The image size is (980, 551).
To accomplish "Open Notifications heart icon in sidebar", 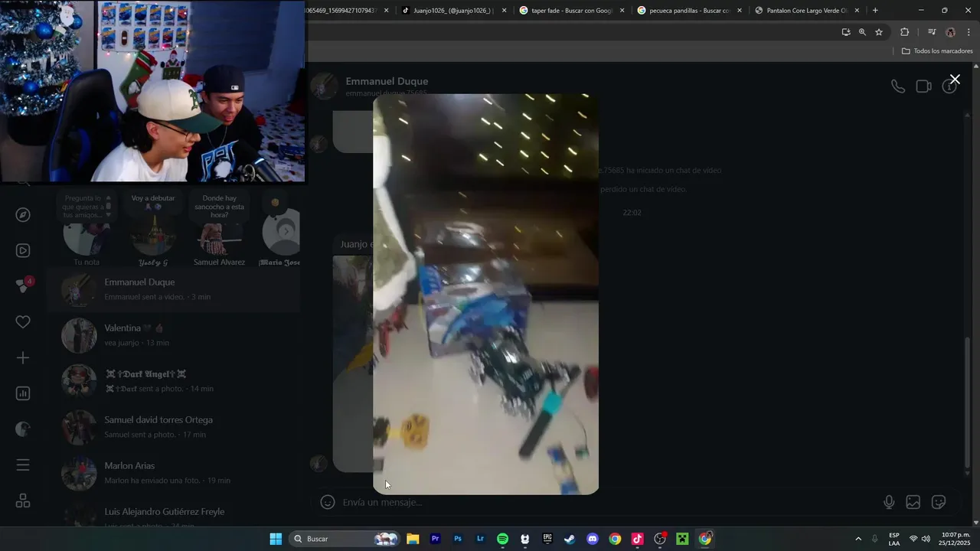I will point(23,322).
